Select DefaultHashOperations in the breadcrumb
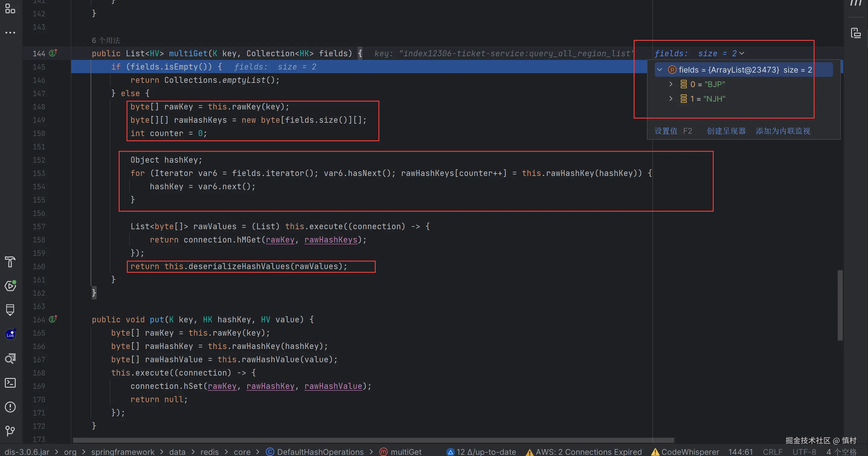868x456 pixels. [320, 452]
